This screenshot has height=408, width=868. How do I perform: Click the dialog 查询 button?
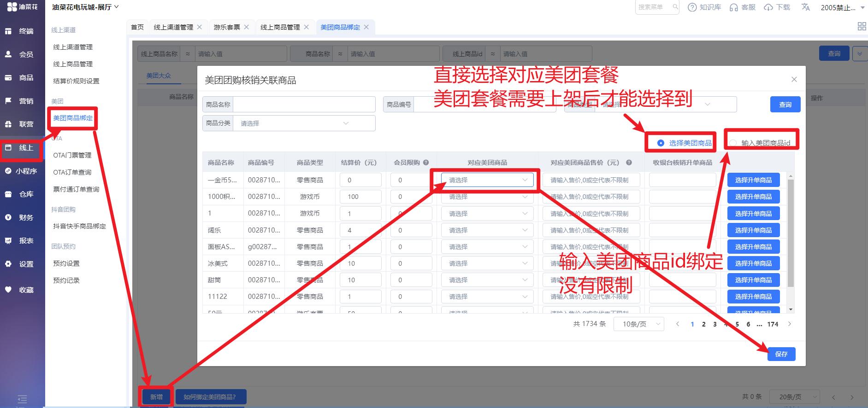(x=785, y=105)
